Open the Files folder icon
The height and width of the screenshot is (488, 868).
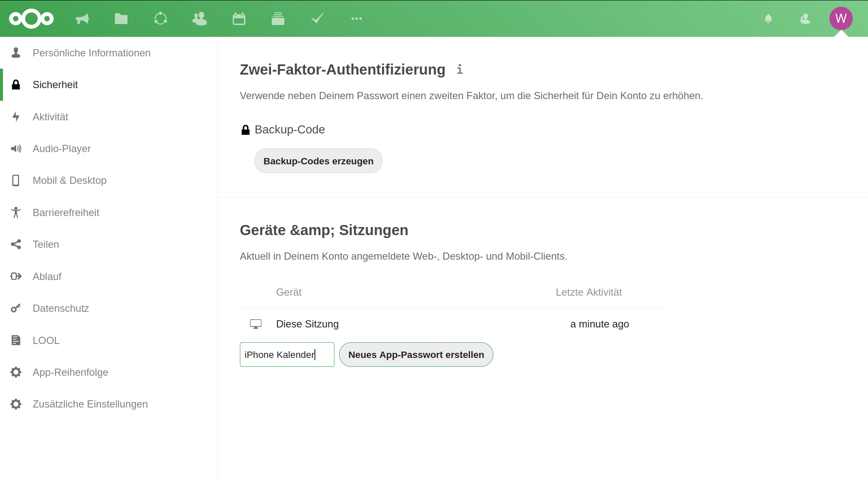click(x=121, y=19)
